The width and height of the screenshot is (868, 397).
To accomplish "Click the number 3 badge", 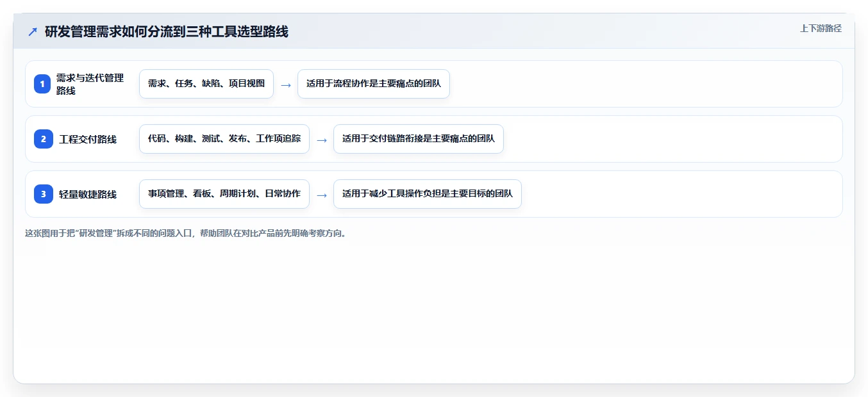I will [42, 194].
